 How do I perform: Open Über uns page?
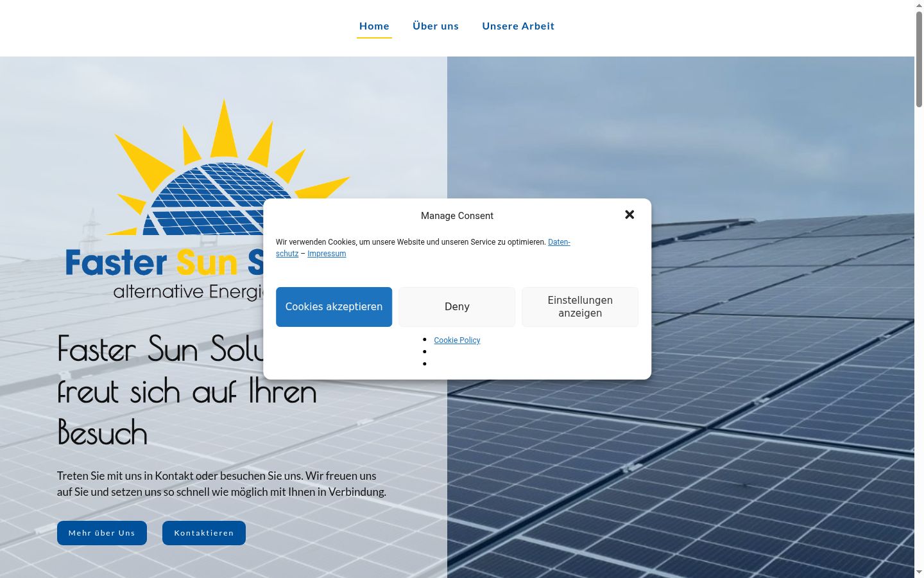(436, 26)
